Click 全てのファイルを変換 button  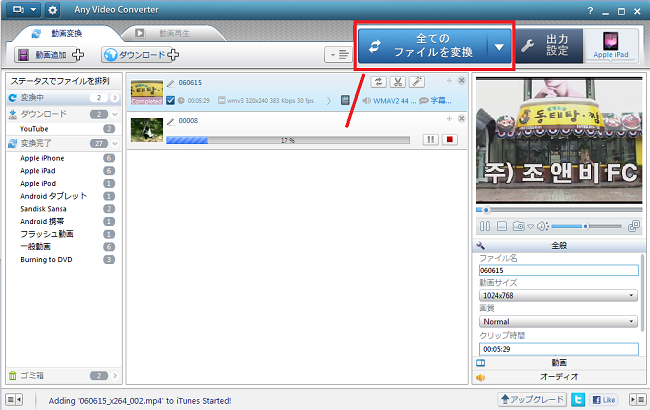[423, 46]
